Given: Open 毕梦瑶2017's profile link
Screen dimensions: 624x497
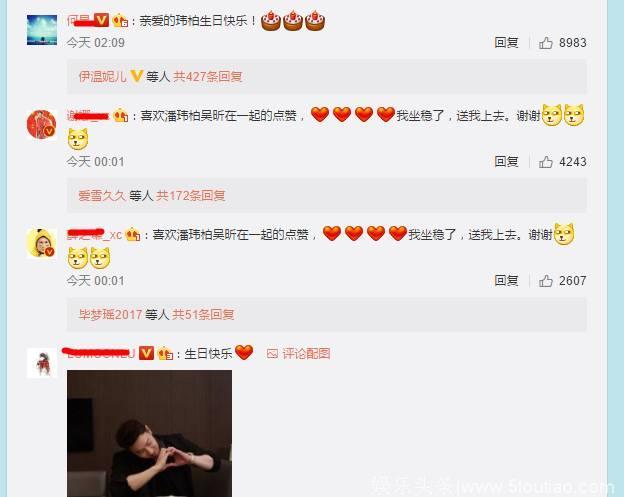Looking at the screenshot, I should click(x=110, y=314).
